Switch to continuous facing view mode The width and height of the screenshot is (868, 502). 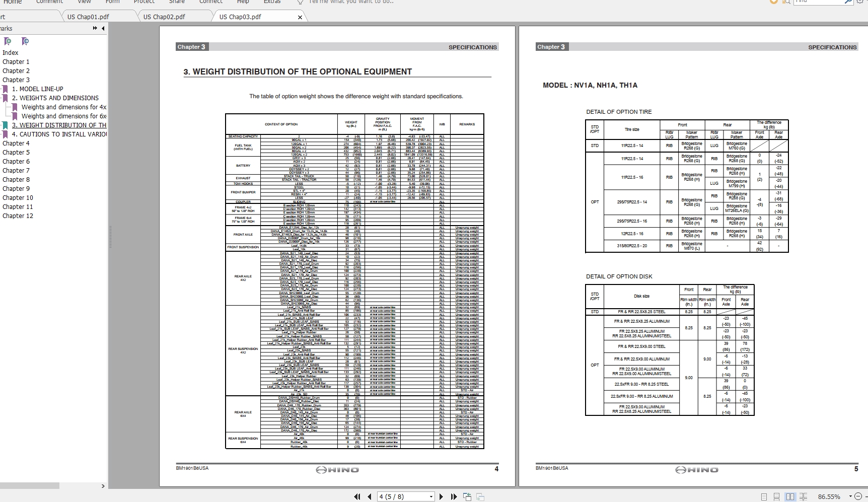pos(803,496)
